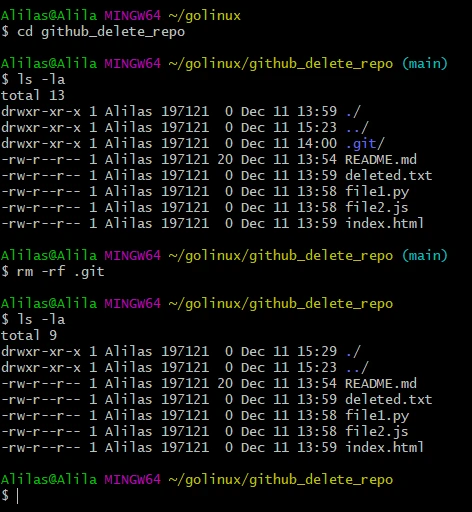
Task: Click 'file1.py' in the 'total 9' listing
Action: (x=377, y=416)
